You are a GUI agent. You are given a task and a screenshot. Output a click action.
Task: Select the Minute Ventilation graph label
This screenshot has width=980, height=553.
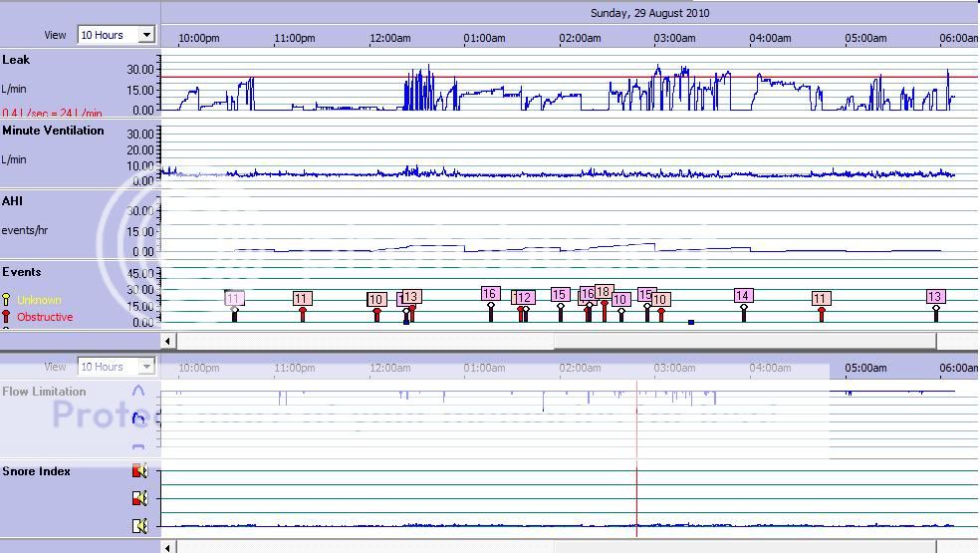pos(53,131)
